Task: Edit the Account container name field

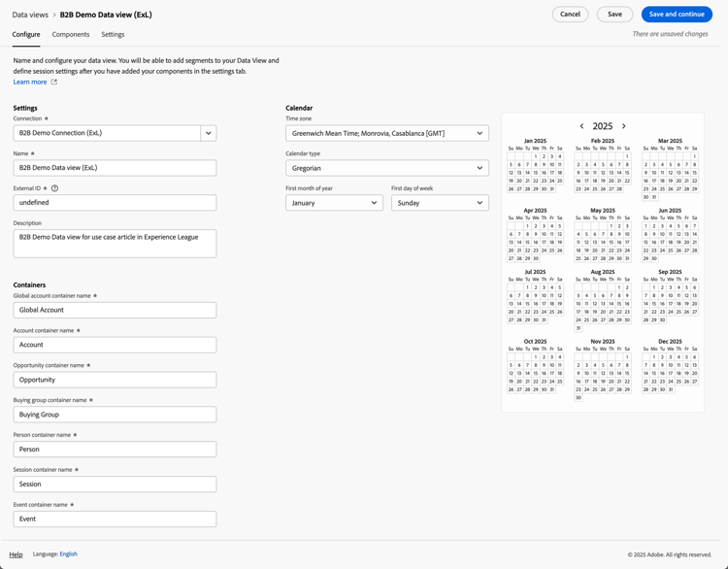Action: [115, 345]
